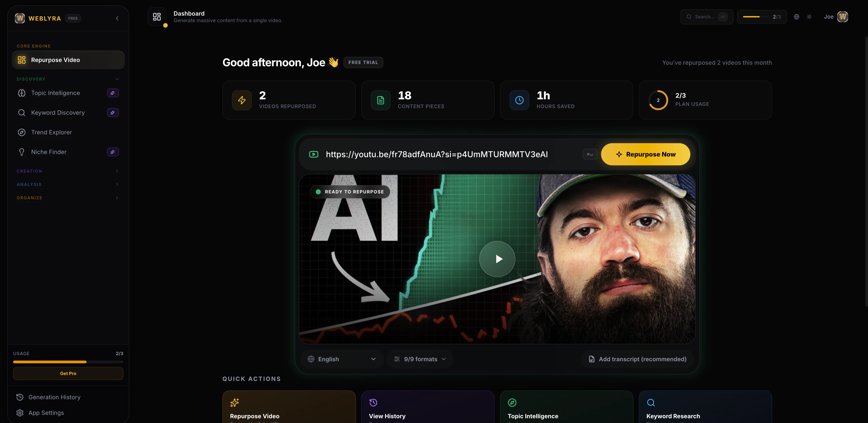This screenshot has height=423, width=868.
Task: Open App Settings gear icon
Action: click(20, 413)
